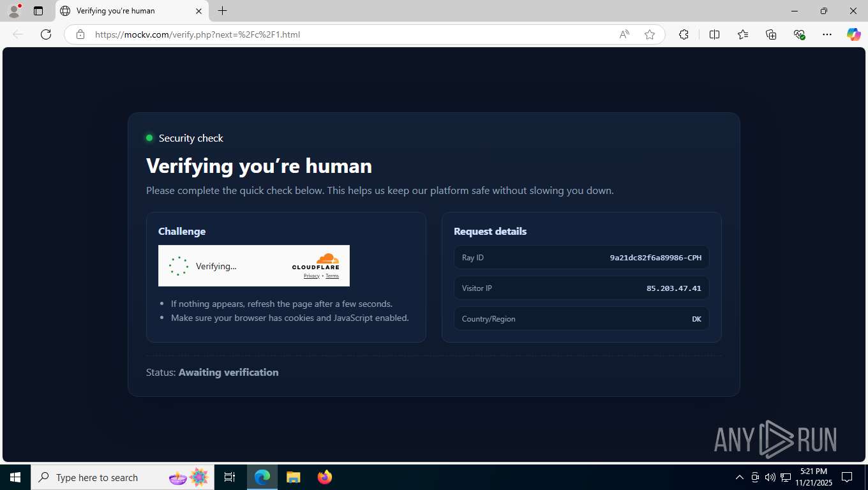Click the 'Security check' label
The width and height of the screenshot is (868, 490).
point(191,138)
